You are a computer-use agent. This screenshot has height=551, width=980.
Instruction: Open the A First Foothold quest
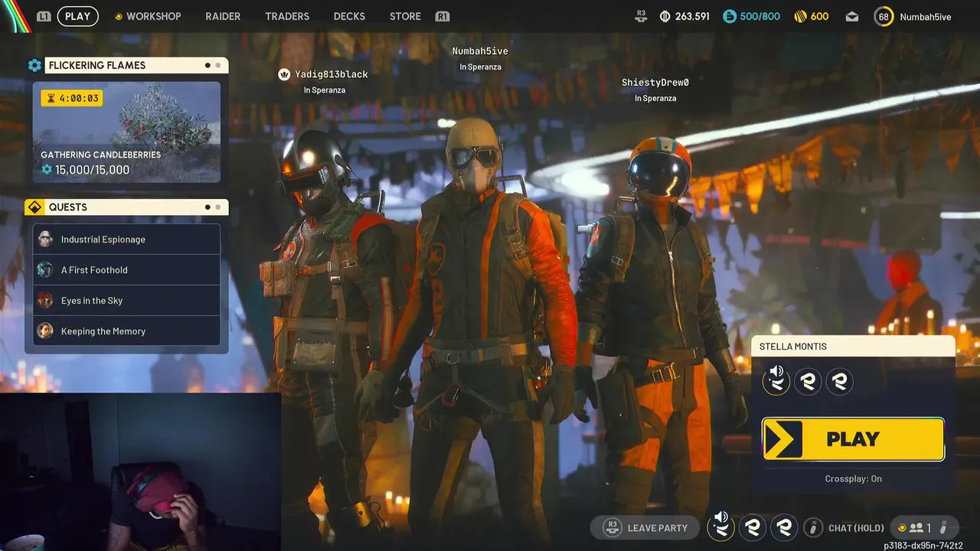click(x=126, y=269)
